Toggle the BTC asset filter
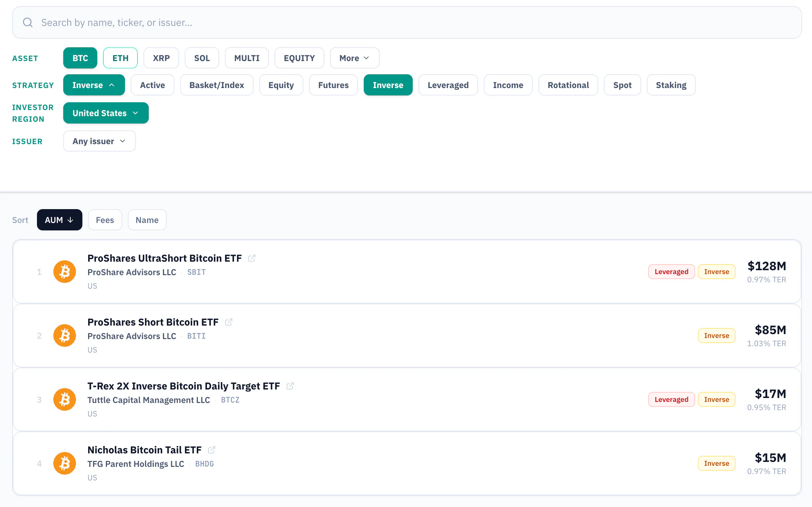 [80, 58]
